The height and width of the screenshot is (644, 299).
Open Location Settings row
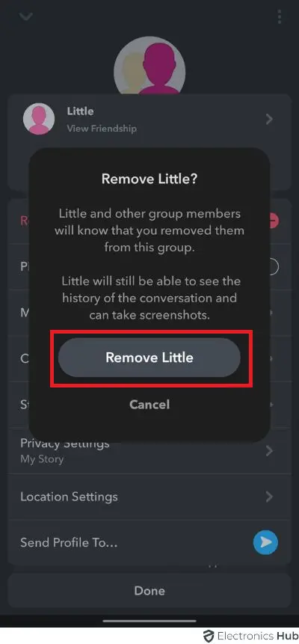[x=149, y=497]
